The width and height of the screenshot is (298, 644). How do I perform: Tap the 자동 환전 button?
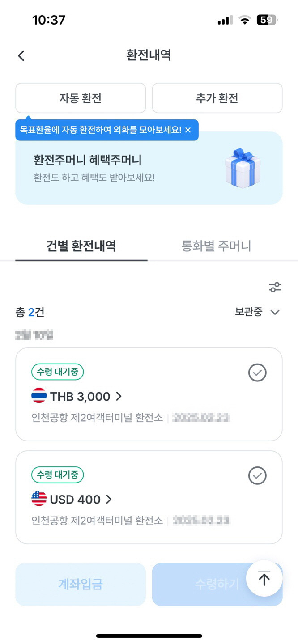coord(81,98)
